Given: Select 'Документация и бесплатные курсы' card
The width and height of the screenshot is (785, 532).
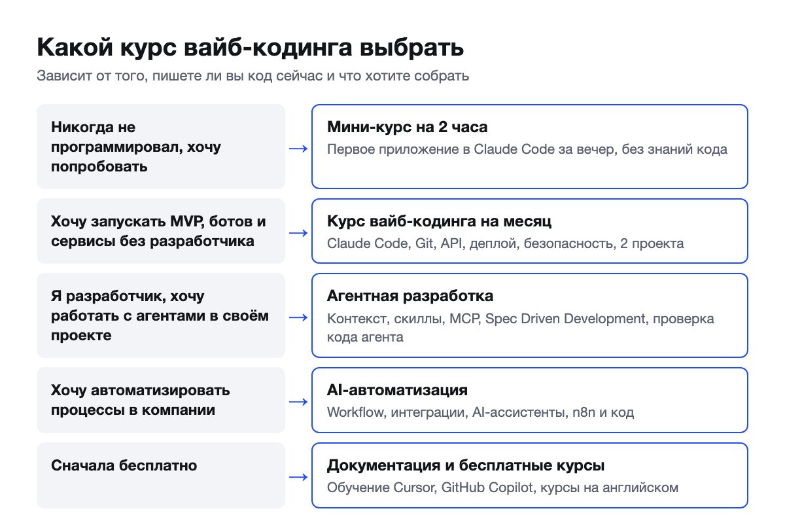Looking at the screenshot, I should (530, 475).
